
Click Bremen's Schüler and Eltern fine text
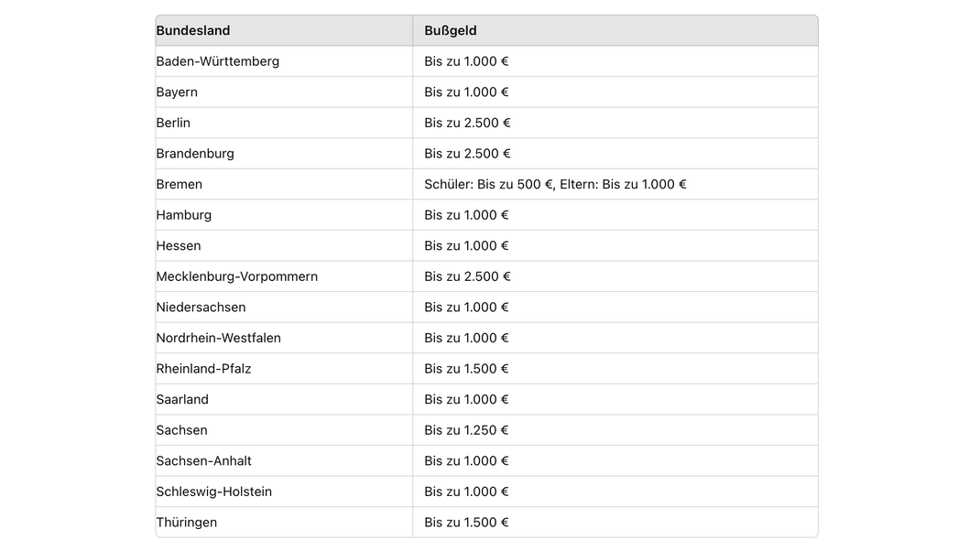click(x=555, y=184)
